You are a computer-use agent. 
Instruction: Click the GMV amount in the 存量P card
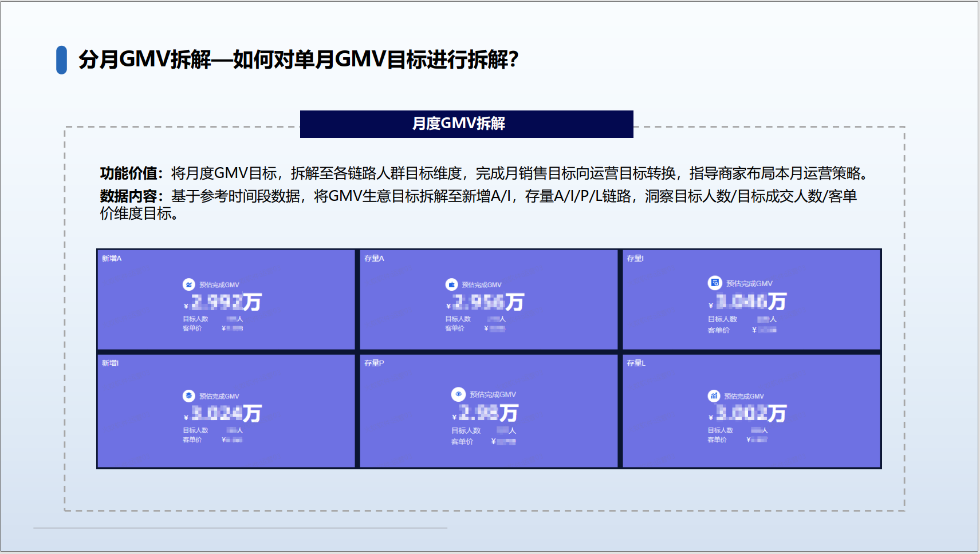tap(485, 413)
